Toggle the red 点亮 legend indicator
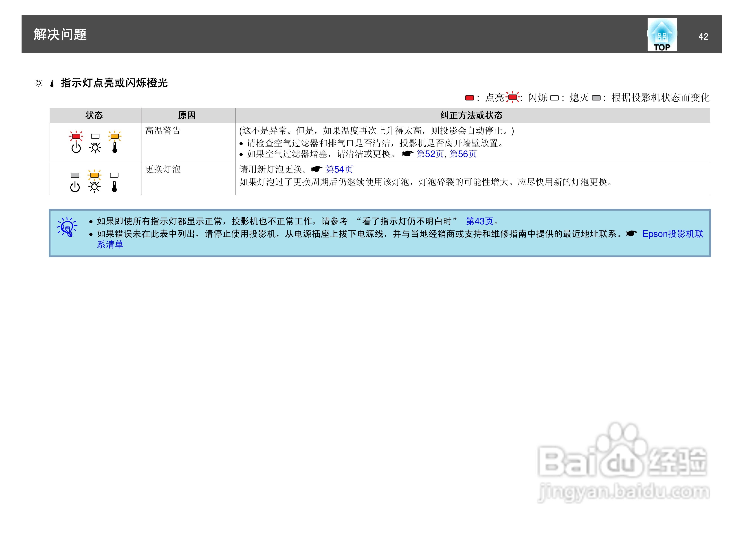The width and height of the screenshot is (756, 534). (469, 97)
